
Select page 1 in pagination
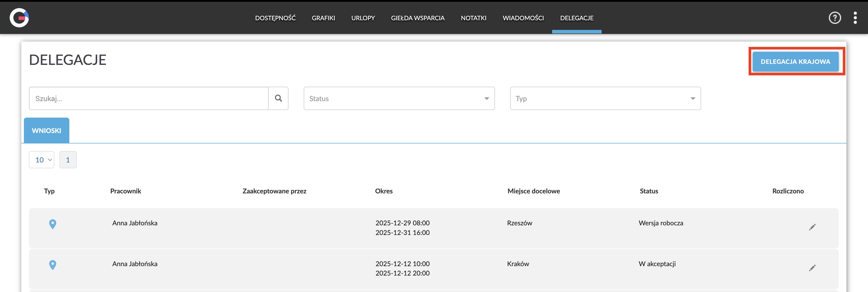click(x=68, y=160)
